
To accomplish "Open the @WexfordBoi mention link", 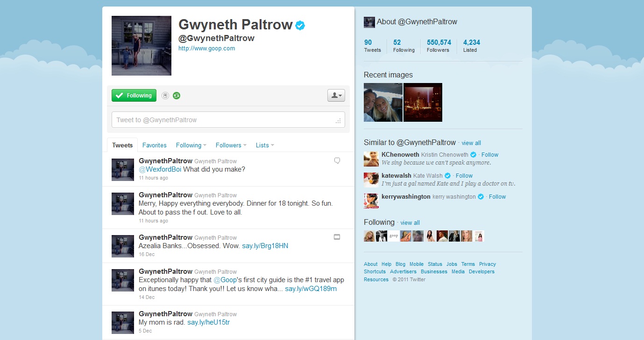I will coord(160,169).
